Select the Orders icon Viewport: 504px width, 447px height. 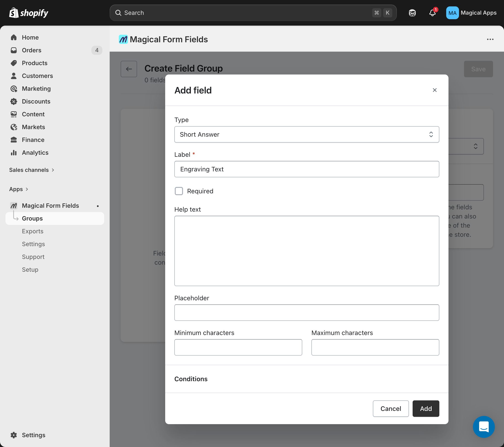click(x=13, y=50)
